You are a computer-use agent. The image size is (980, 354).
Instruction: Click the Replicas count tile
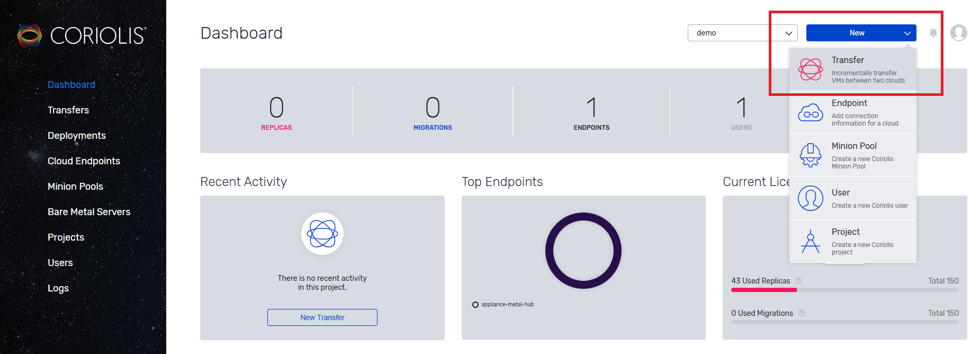[x=276, y=113]
